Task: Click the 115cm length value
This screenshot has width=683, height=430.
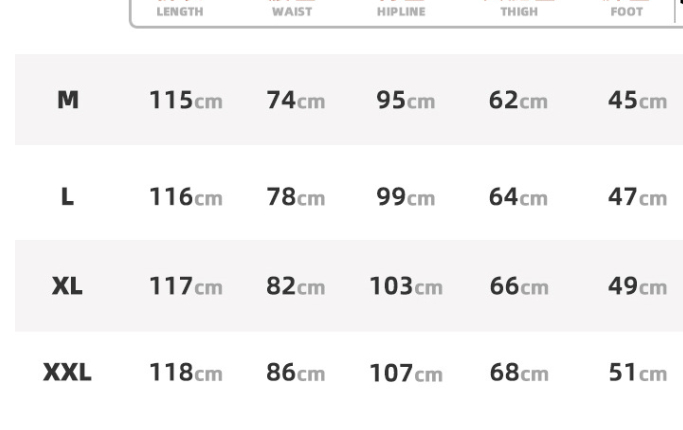Action: 186,100
